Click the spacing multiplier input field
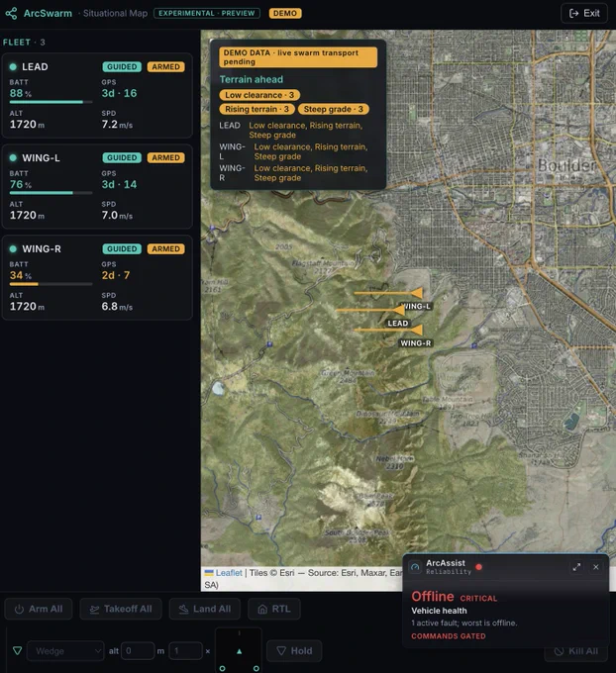 point(185,651)
